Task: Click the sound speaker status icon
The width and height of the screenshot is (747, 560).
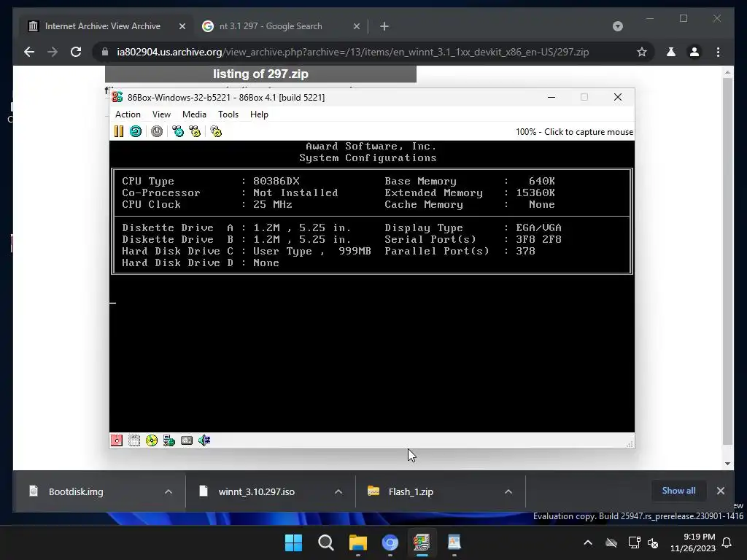Action: [x=204, y=440]
